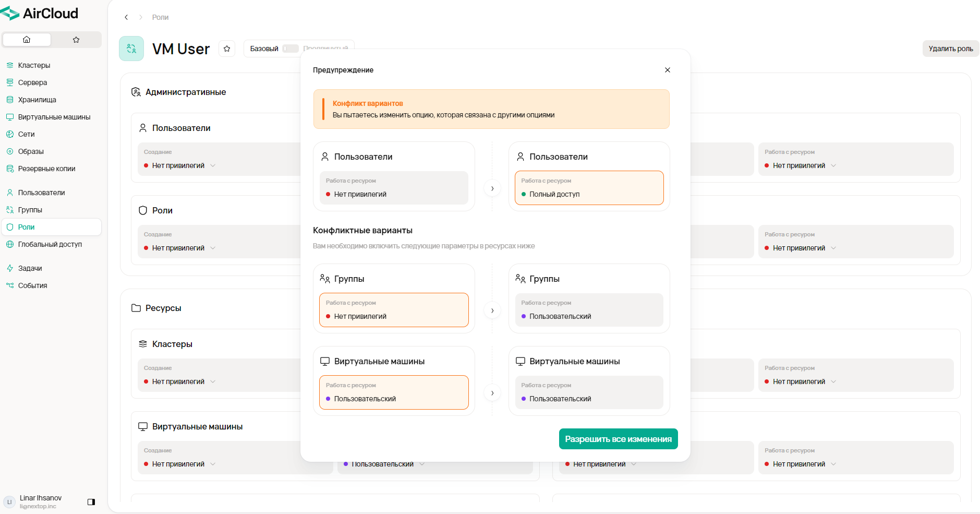Expand Пользователи 'Создание' privilege dropdown
This screenshot has width=980, height=514.
point(180,165)
